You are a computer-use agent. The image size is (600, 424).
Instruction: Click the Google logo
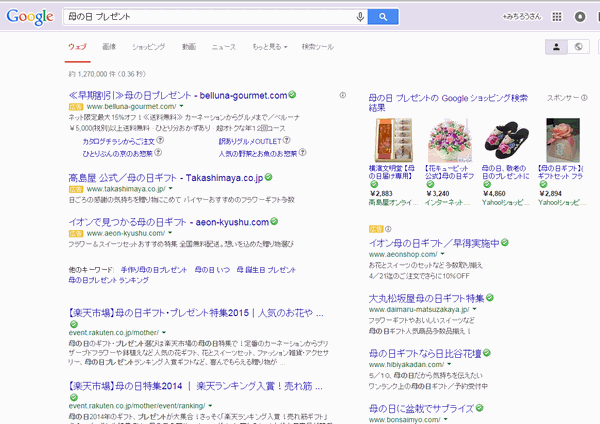coord(30,17)
